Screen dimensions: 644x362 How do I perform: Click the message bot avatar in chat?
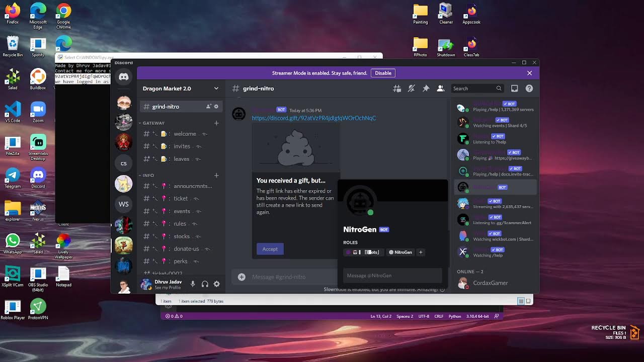(239, 114)
